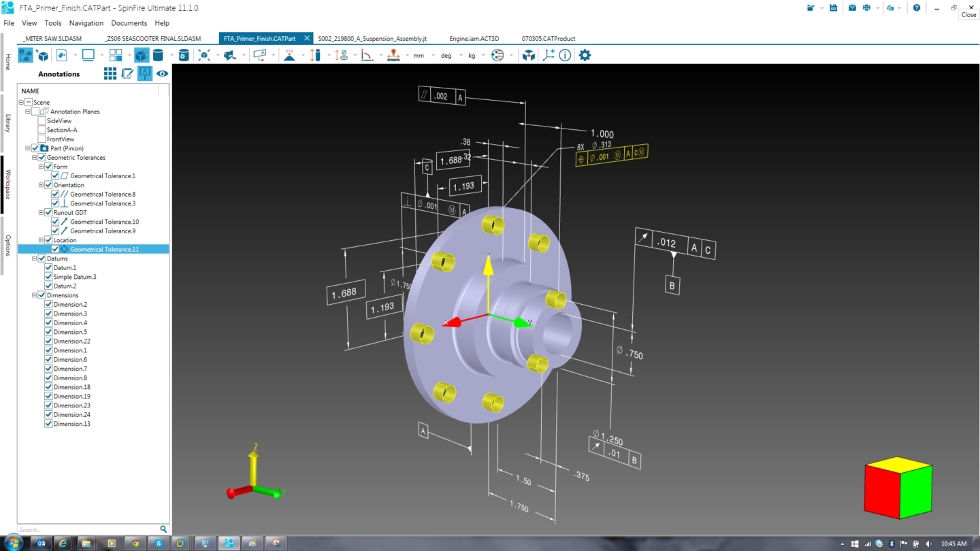Toggle the annotations eye visibility icon
Viewport: 980px width, 551px height.
tap(162, 73)
